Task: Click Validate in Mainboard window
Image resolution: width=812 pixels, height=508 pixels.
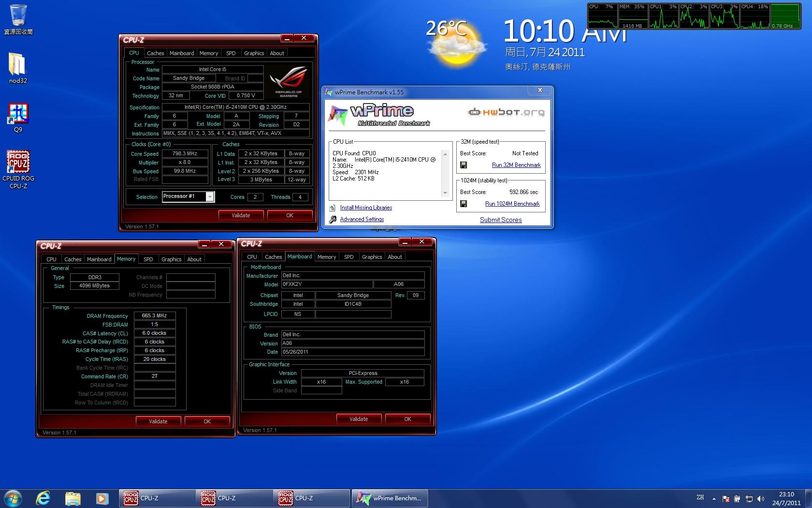Action: [359, 419]
